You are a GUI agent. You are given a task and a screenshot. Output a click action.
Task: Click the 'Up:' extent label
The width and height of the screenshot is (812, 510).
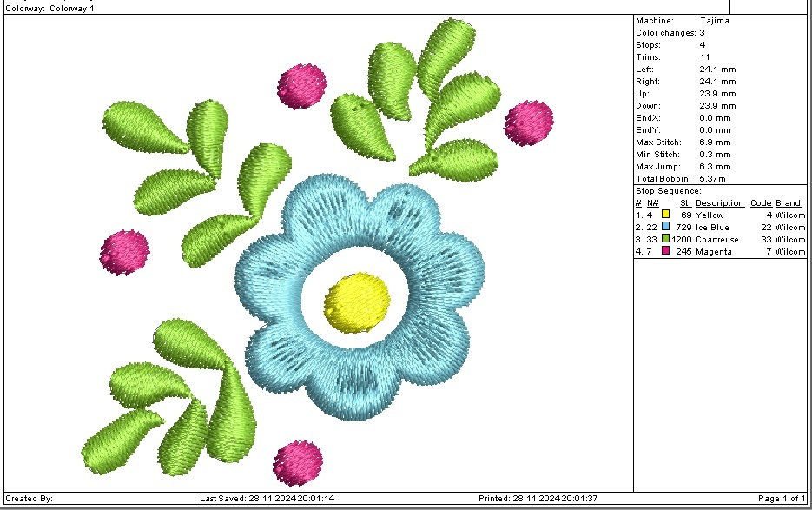pos(642,94)
